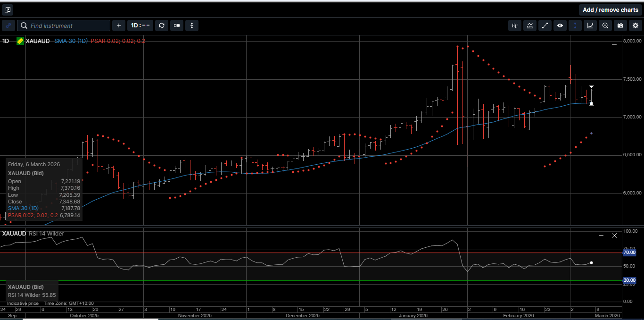Select the trendline drawing tool
Screen dimensions: 644x320
pyautogui.click(x=545, y=25)
